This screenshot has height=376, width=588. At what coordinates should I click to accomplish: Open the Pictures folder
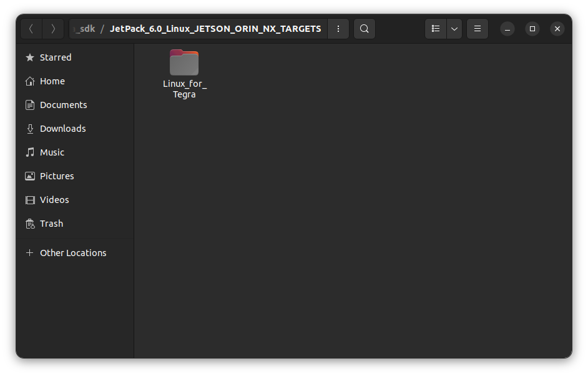click(57, 176)
